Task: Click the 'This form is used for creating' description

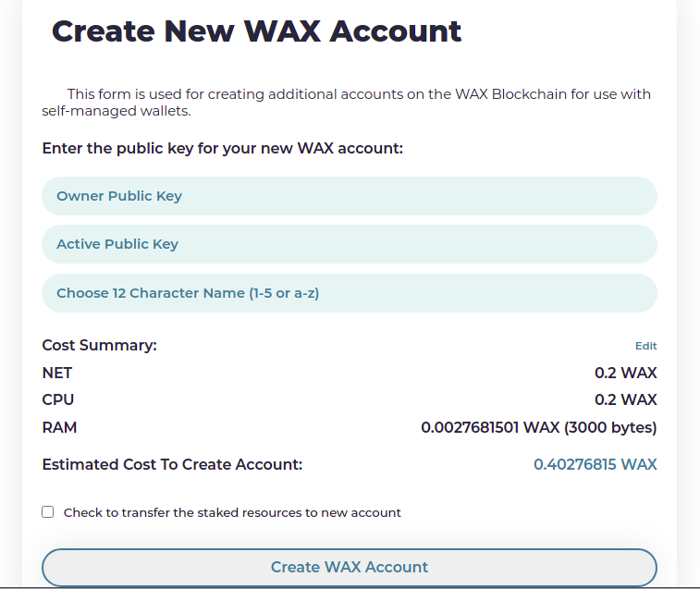Action: click(347, 103)
